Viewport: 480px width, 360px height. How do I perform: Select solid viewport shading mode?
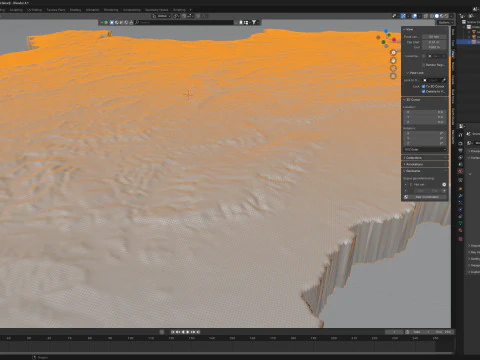pos(437,16)
